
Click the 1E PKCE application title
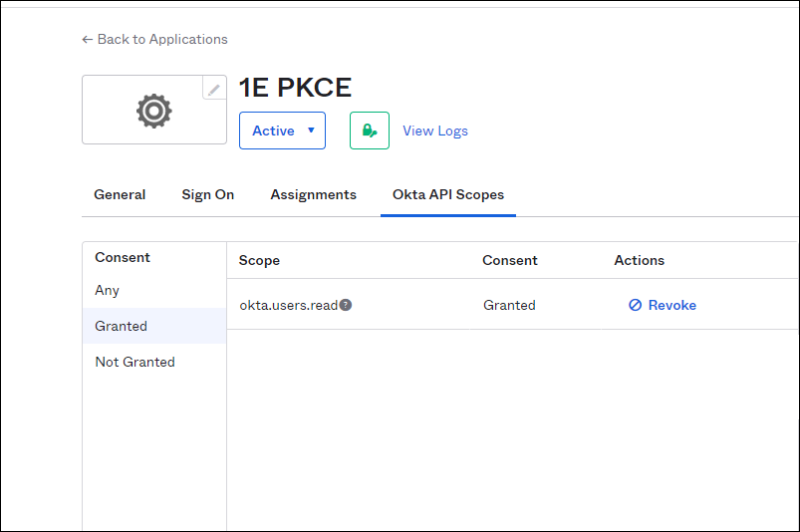[x=295, y=88]
